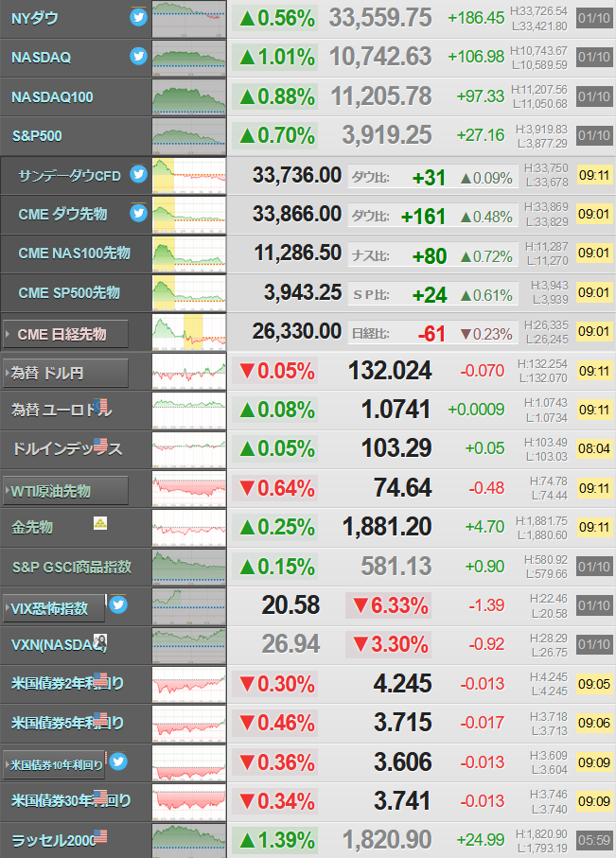
Task: Open the CME ダウ先物 mini chart
Action: [189, 215]
